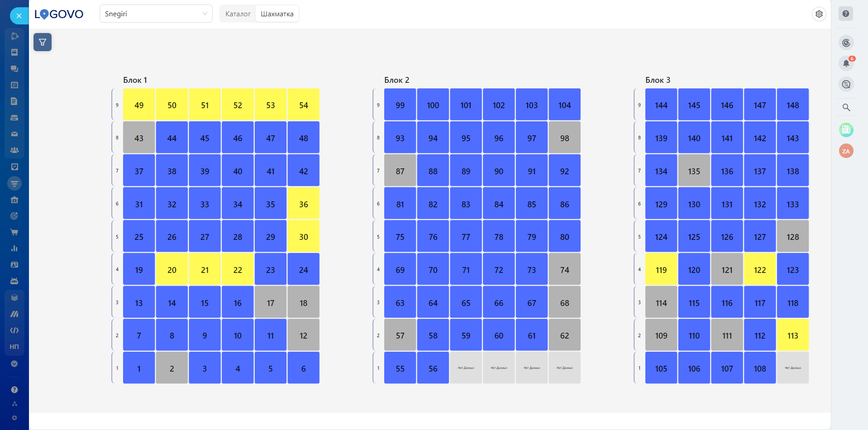
Task: Click yellow apartment cell 113
Action: click(x=792, y=335)
